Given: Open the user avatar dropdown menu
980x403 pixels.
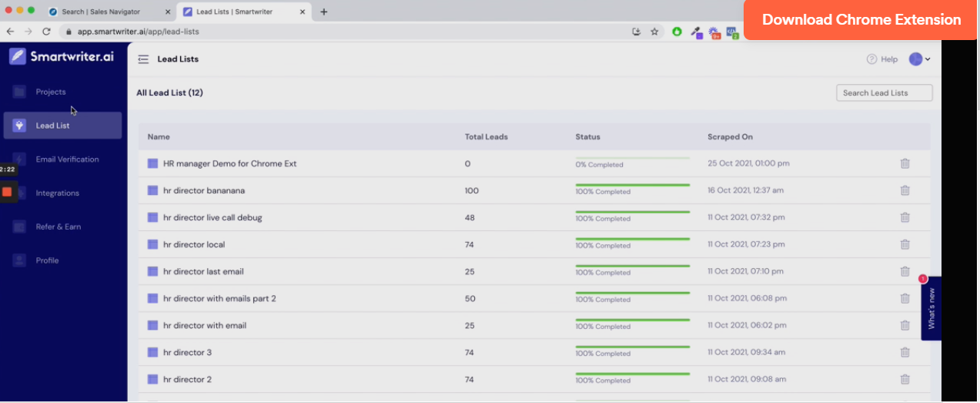Looking at the screenshot, I should tap(919, 59).
